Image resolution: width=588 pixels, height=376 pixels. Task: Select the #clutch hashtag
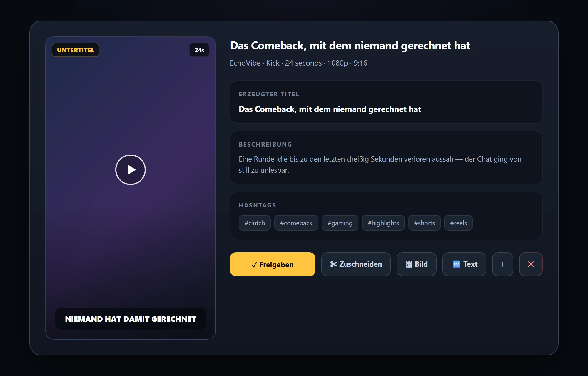click(255, 223)
